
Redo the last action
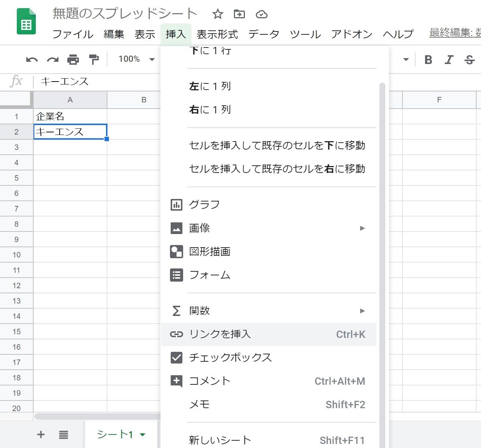53,60
